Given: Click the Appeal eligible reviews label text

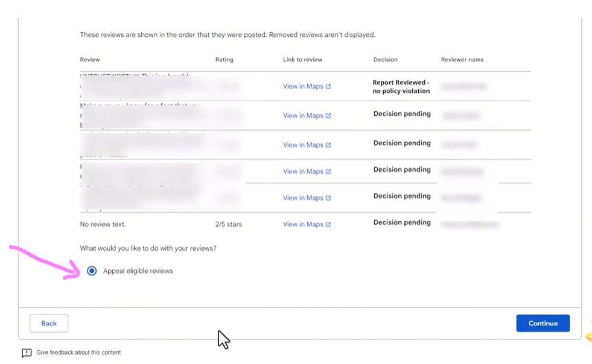Looking at the screenshot, I should [x=138, y=271].
